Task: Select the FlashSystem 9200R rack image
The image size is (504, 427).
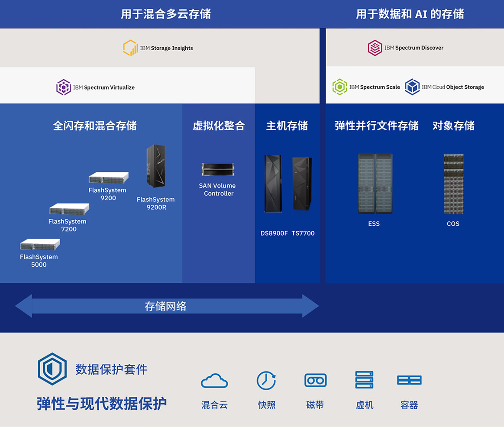Action: tap(156, 166)
